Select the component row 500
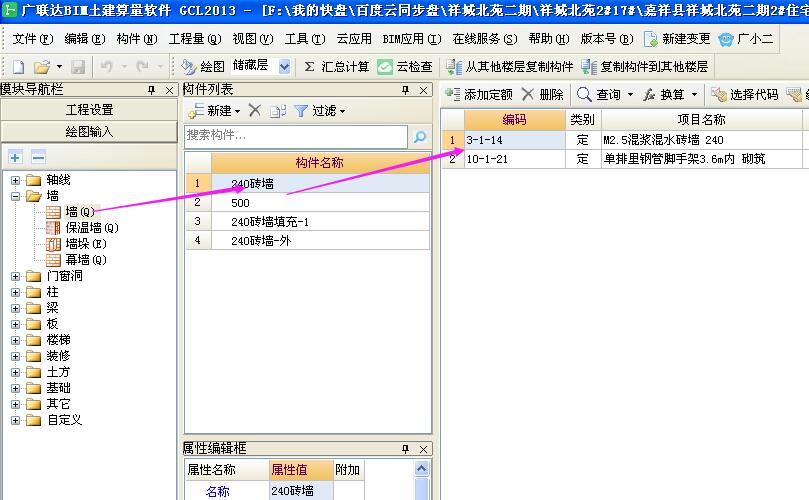Image resolution: width=809 pixels, height=500 pixels. coord(307,203)
